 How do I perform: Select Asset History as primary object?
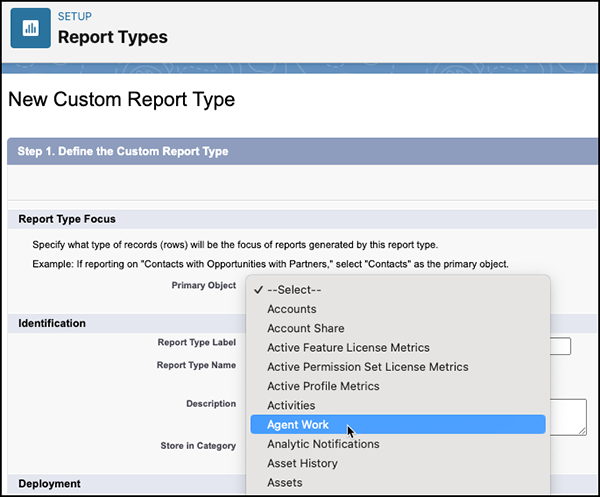(x=398, y=463)
